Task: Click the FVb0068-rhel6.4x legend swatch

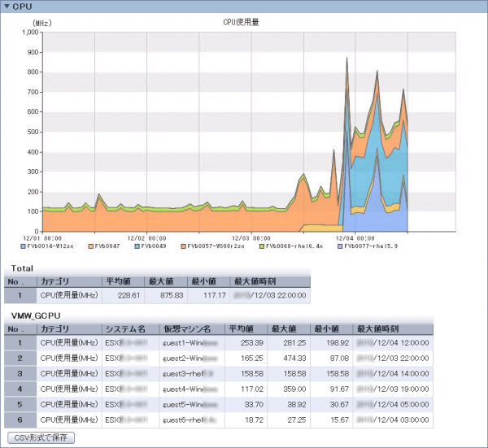Action: [262, 244]
